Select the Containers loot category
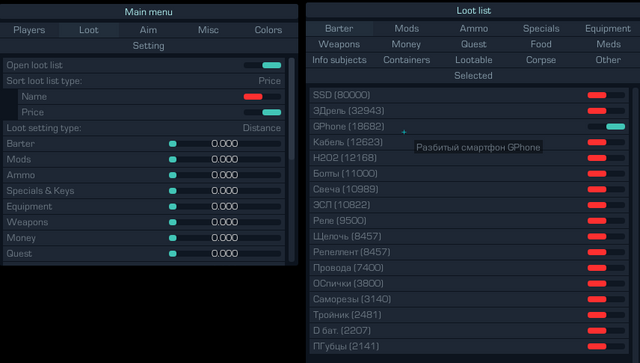Screen dimensions: 640x363 click(x=407, y=60)
